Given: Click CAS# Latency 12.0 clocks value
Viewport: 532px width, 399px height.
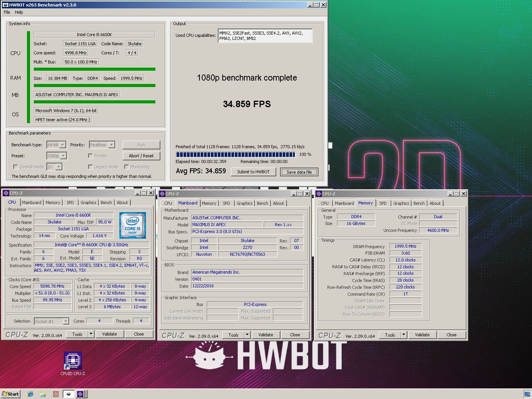Looking at the screenshot, I should pyautogui.click(x=405, y=260).
